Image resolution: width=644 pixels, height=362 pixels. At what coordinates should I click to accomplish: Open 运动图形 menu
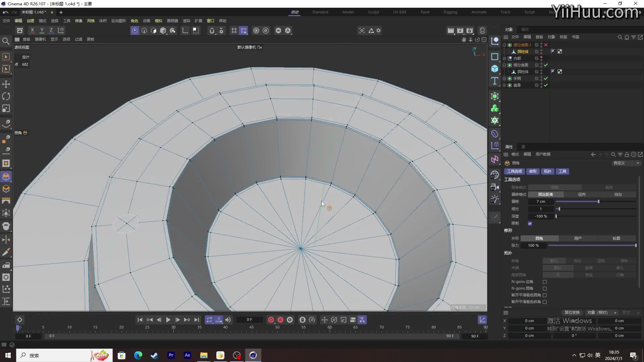118,21
